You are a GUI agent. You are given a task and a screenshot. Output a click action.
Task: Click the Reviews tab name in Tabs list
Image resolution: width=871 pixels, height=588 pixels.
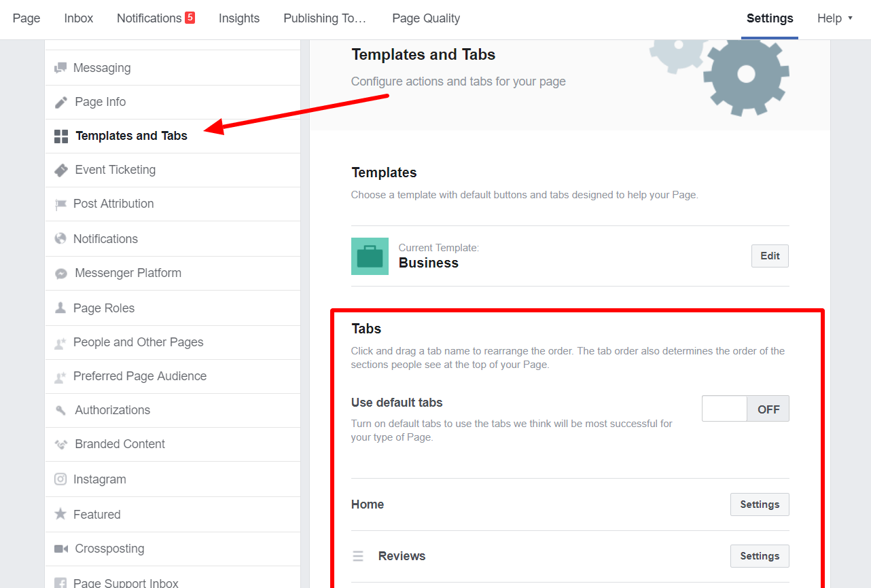[x=402, y=556]
